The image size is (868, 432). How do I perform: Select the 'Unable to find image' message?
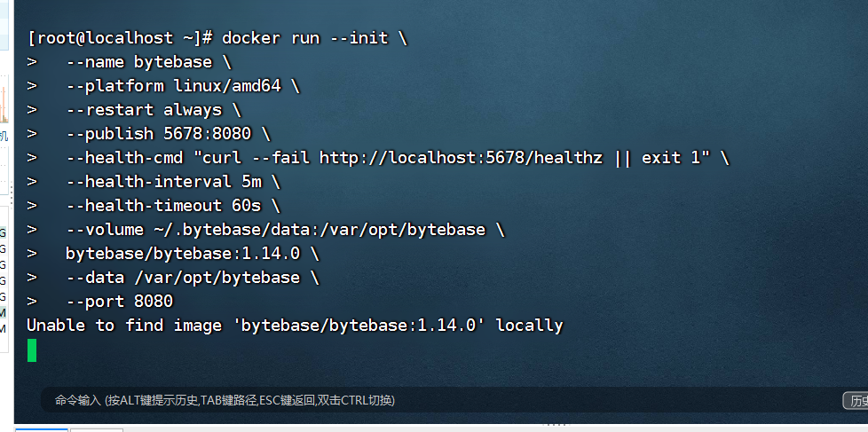click(295, 325)
